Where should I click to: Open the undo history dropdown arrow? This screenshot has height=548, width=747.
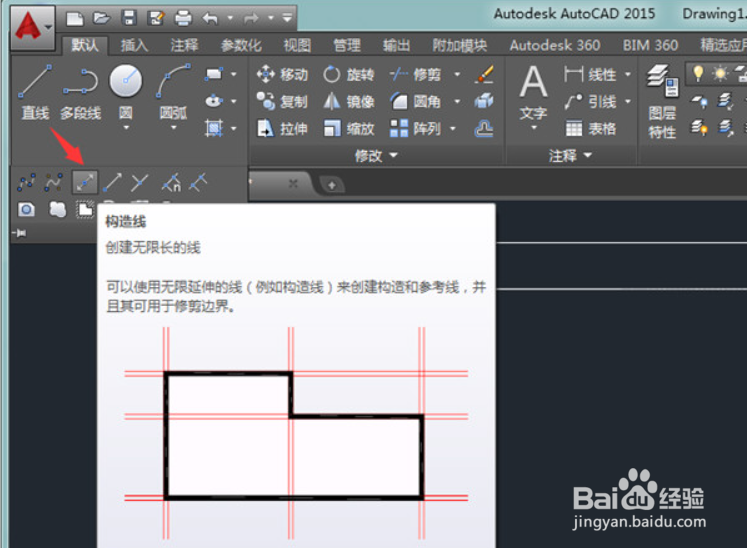point(230,19)
